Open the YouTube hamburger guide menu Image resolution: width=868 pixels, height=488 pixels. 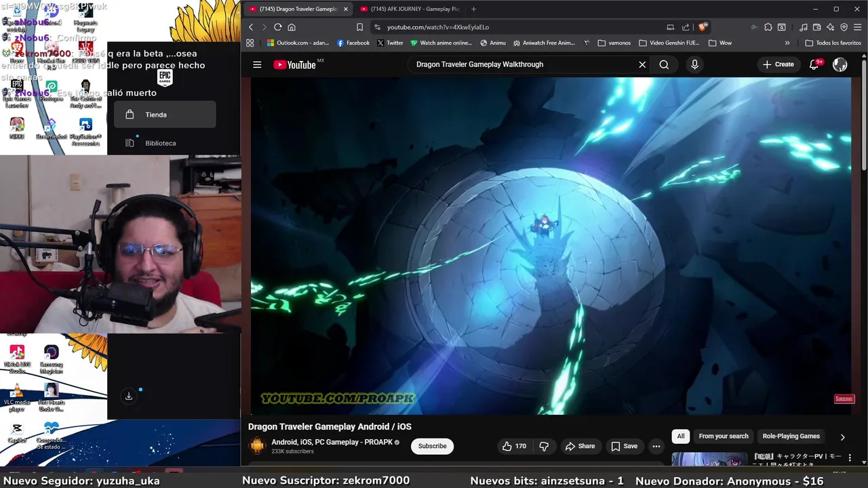[x=257, y=64]
